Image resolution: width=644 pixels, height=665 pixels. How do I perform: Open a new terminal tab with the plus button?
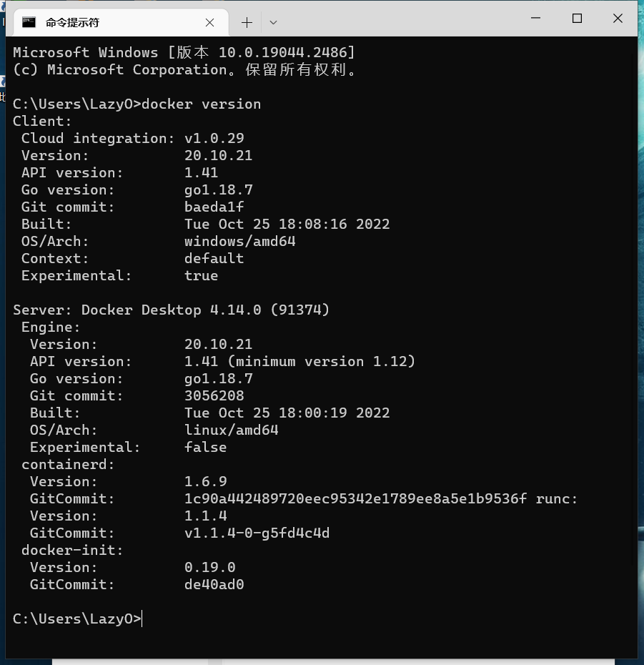[x=247, y=21]
